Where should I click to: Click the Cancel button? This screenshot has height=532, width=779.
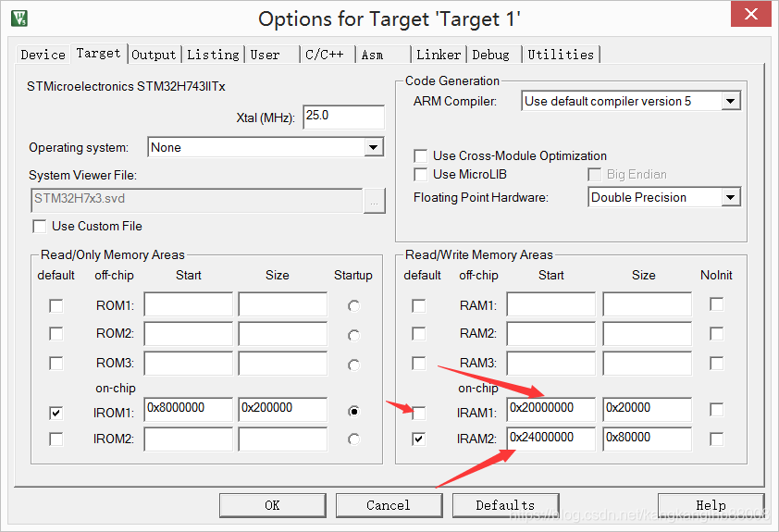[389, 505]
